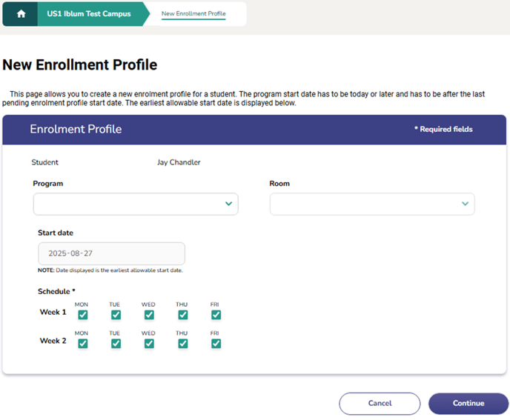Toggle Week 1 Wednesday checkbox
Viewport: 510px width, 420px height.
point(149,315)
